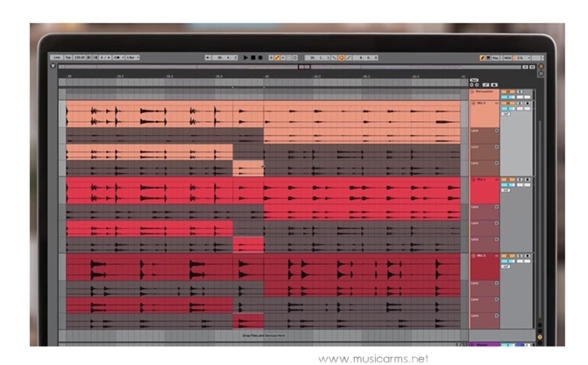
Task: Click the tempo value field
Action: [81, 58]
